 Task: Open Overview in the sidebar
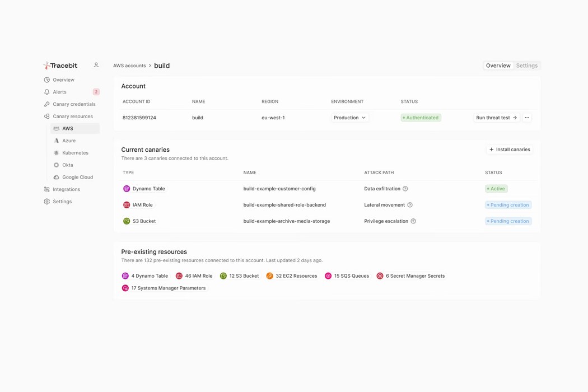click(63, 80)
